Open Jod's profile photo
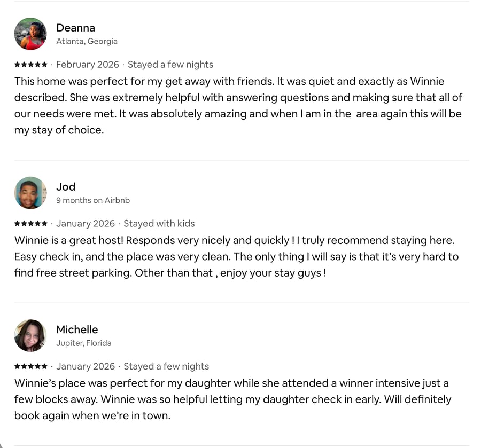 (x=30, y=193)
